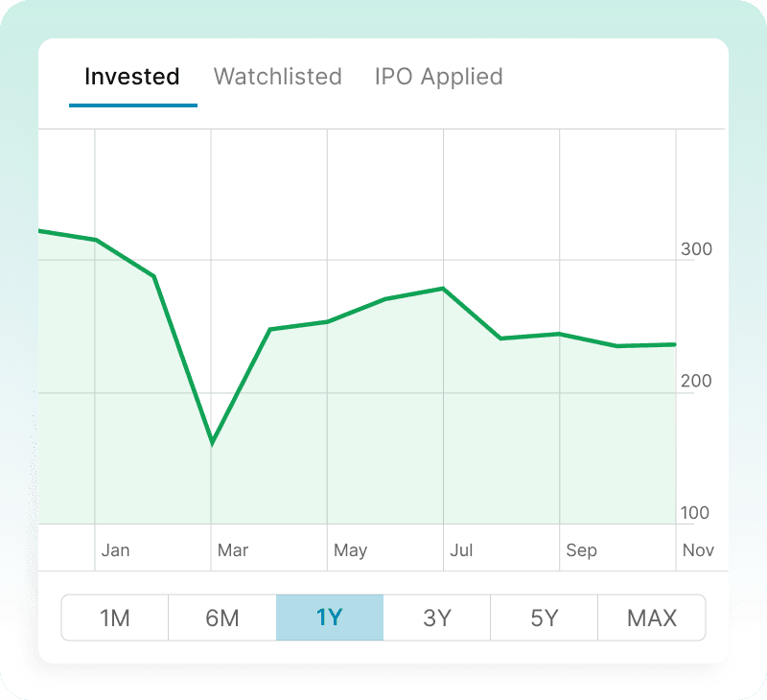Click the Sep axis label
This screenshot has height=700, width=767.
point(580,549)
